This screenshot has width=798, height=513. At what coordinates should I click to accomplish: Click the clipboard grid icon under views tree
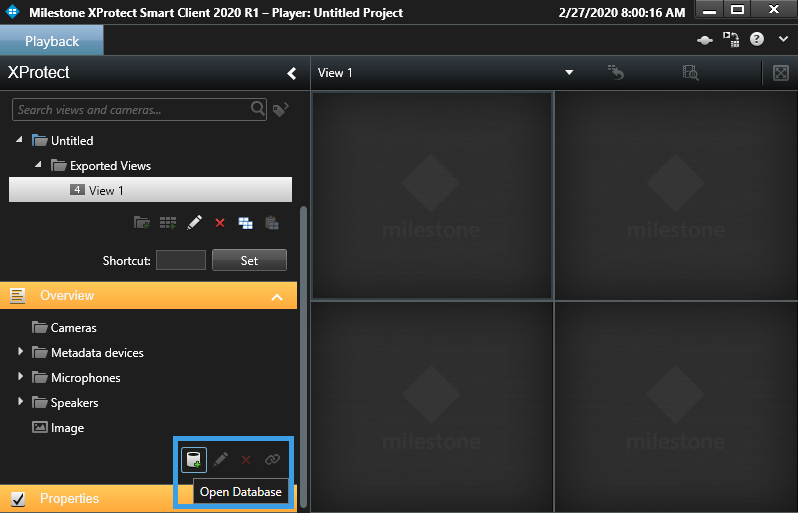[272, 222]
